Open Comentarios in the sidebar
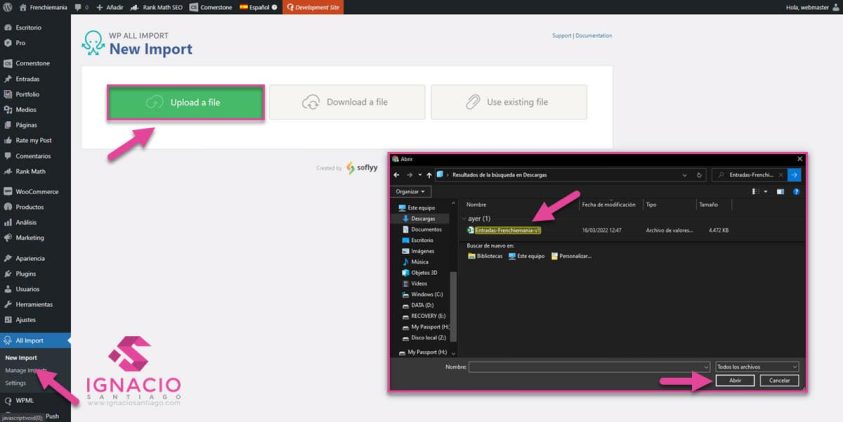Screen dimensions: 843x422 35,156
